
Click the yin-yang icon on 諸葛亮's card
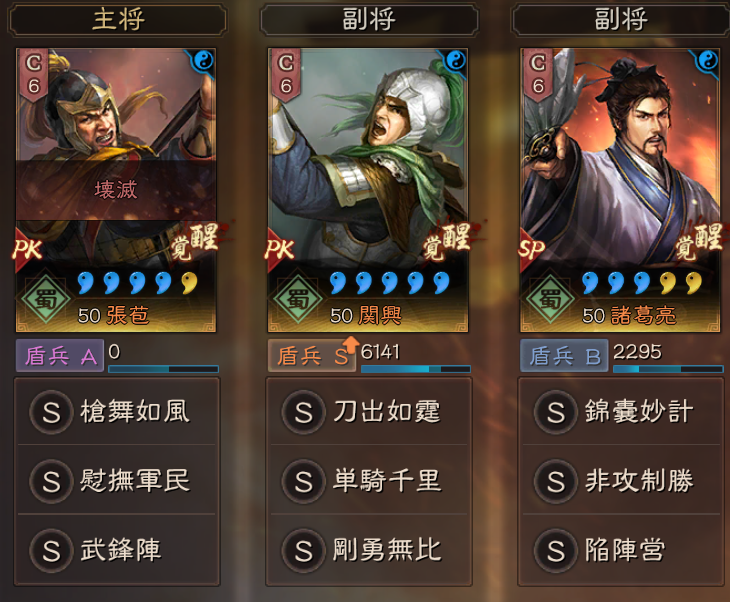pos(707,60)
